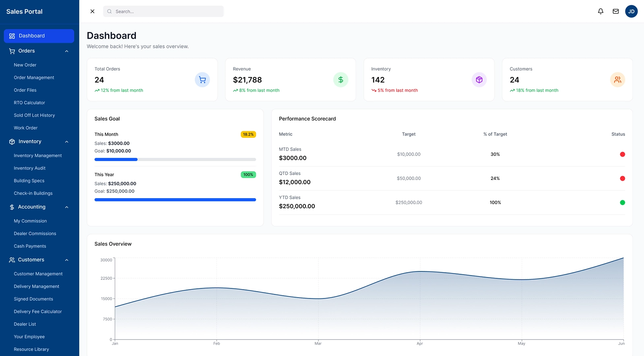644x356 pixels.
Task: Click the green YTD Sales status dot
Action: click(622, 203)
